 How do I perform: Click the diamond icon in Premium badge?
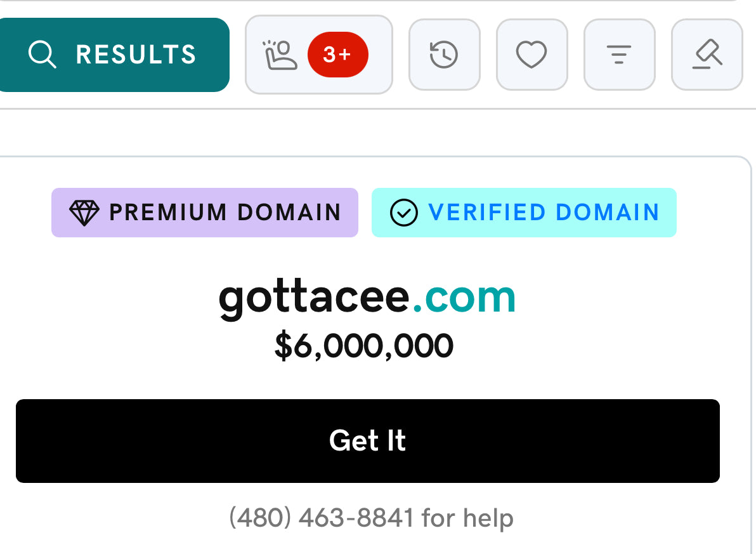pos(84,213)
